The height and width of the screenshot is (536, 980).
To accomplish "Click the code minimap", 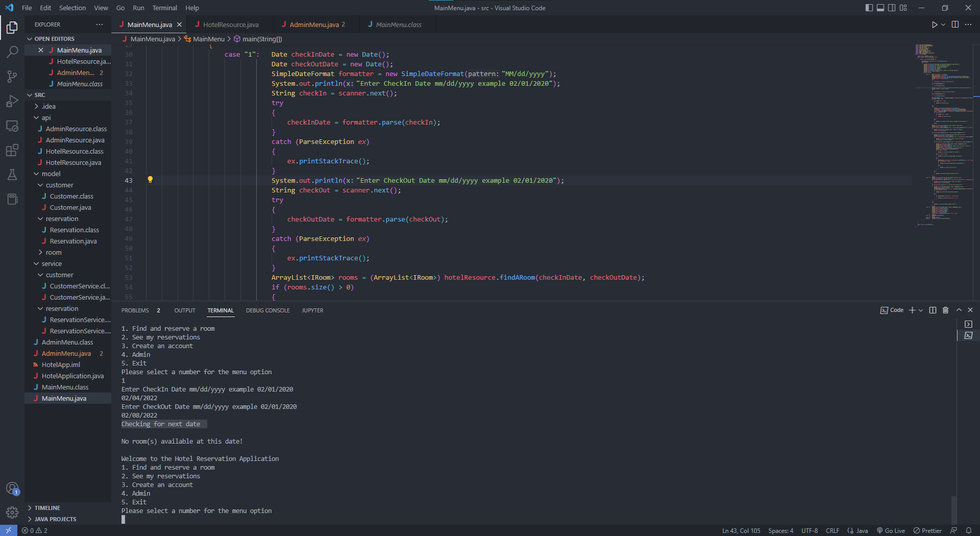I will pos(944,136).
